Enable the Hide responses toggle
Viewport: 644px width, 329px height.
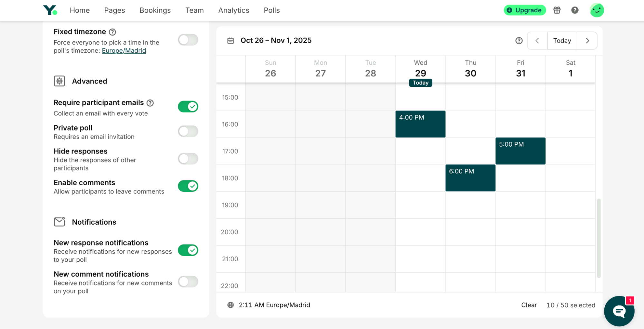[x=188, y=159]
